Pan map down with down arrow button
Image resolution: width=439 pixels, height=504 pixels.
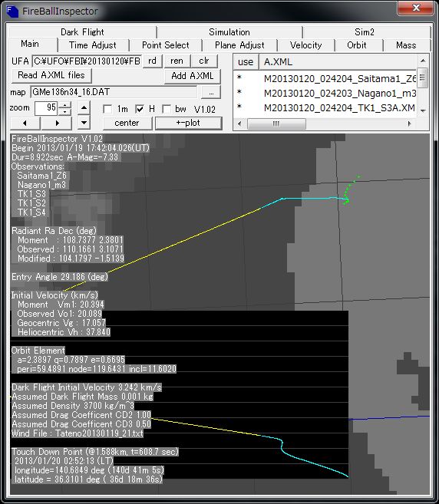click(x=84, y=123)
